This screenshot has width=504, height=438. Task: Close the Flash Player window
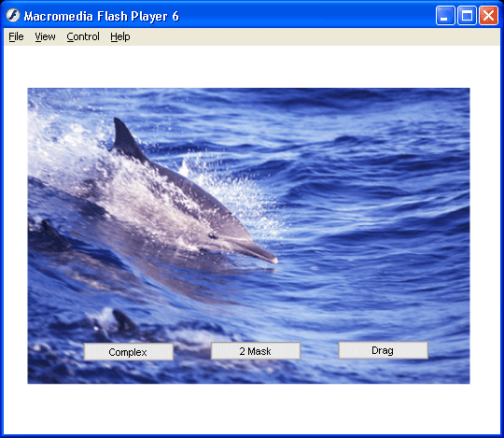488,16
